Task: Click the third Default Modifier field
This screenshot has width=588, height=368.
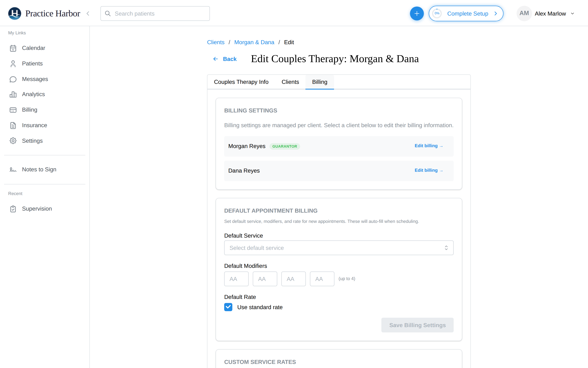Action: (294, 279)
